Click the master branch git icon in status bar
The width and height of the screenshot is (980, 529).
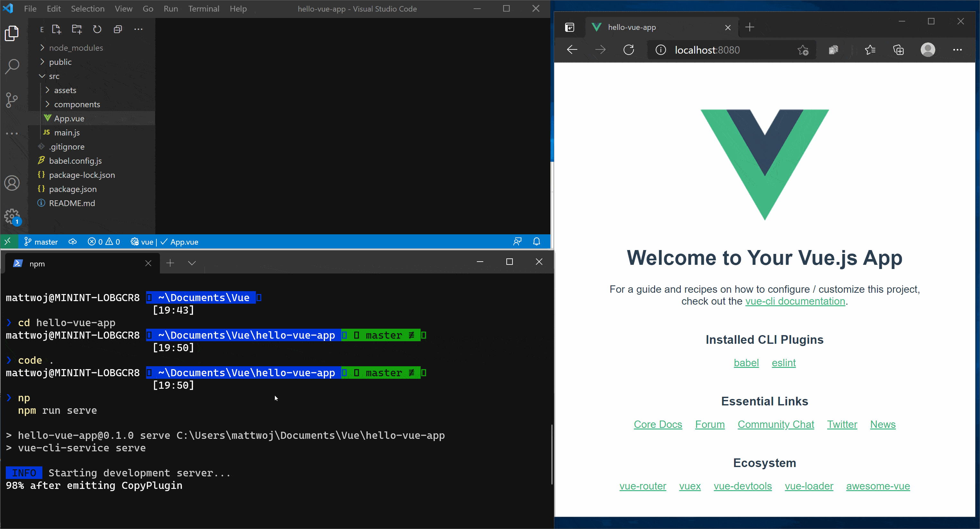pyautogui.click(x=27, y=242)
